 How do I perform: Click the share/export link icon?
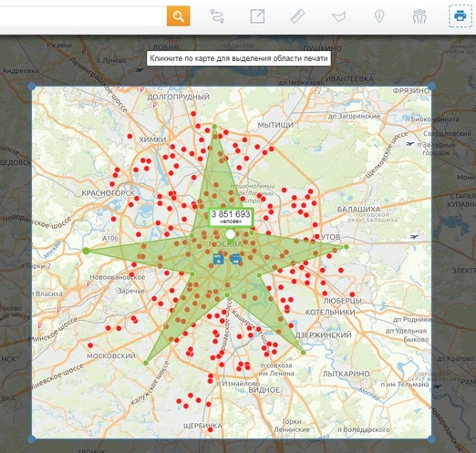pos(257,16)
